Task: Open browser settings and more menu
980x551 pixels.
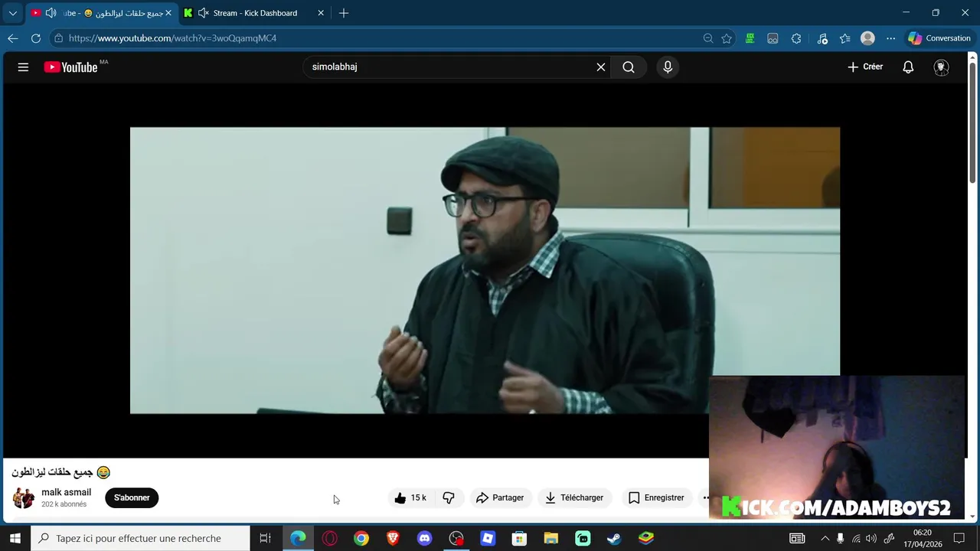Action: [x=890, y=38]
